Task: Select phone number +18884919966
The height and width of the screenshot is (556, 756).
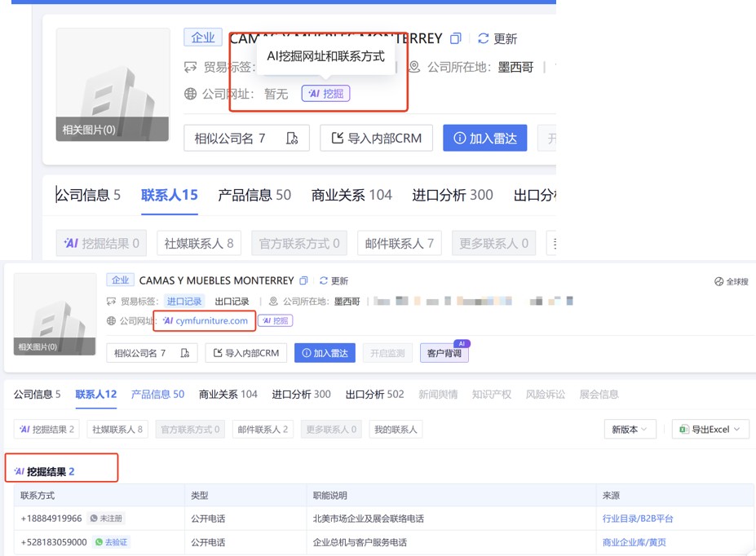Action: [51, 518]
